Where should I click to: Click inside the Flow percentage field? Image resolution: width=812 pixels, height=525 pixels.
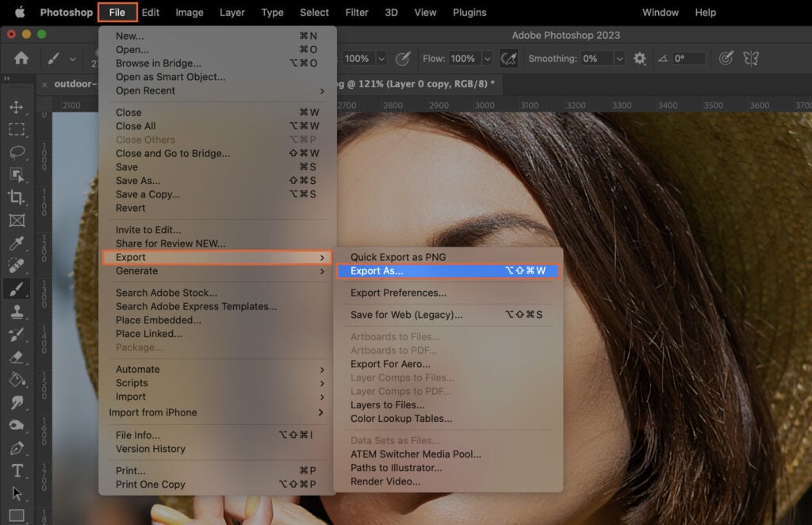pyautogui.click(x=462, y=59)
